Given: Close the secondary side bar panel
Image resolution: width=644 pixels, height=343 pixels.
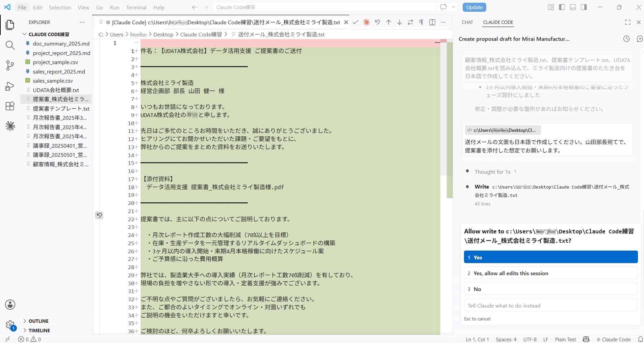Looking at the screenshot, I should click(x=639, y=22).
